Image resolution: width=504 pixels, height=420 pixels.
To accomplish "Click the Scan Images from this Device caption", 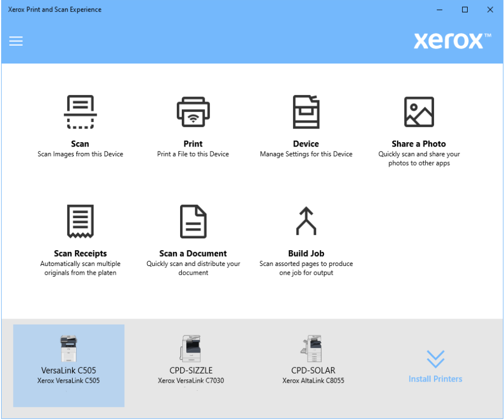I will [80, 154].
